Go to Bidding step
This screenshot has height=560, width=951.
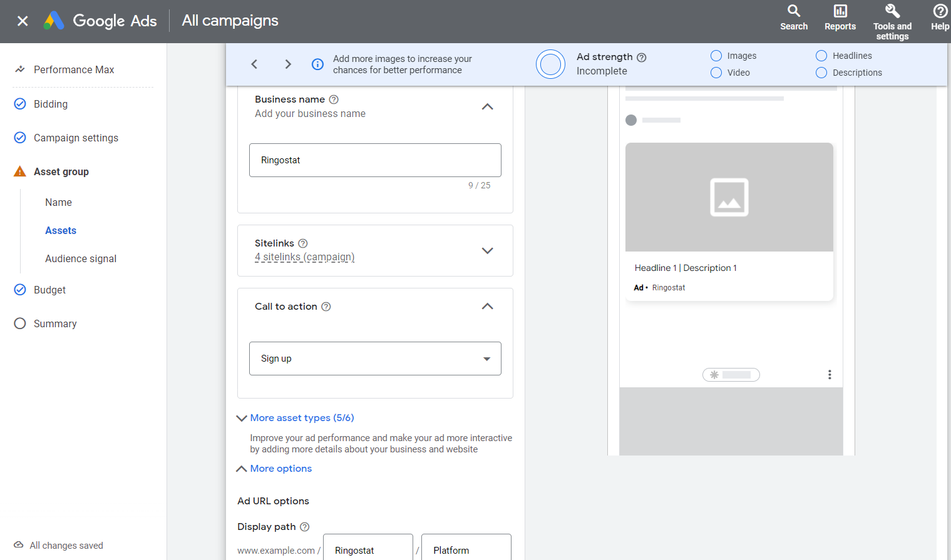51,104
